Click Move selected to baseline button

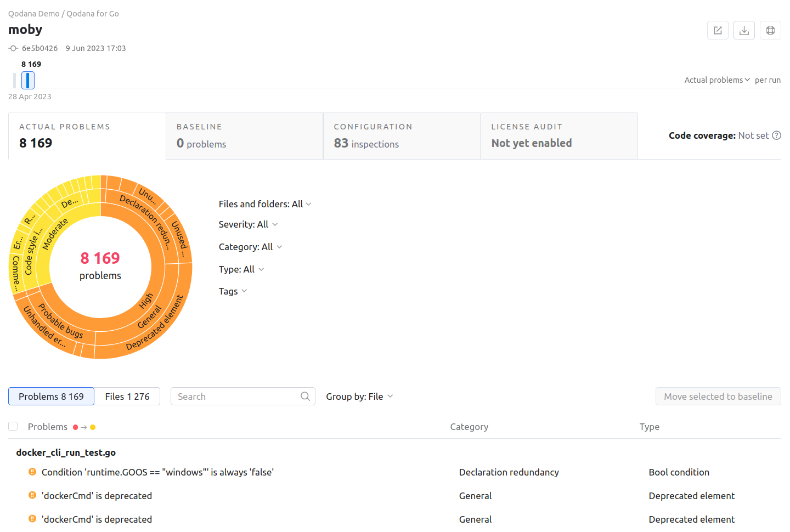pos(718,397)
